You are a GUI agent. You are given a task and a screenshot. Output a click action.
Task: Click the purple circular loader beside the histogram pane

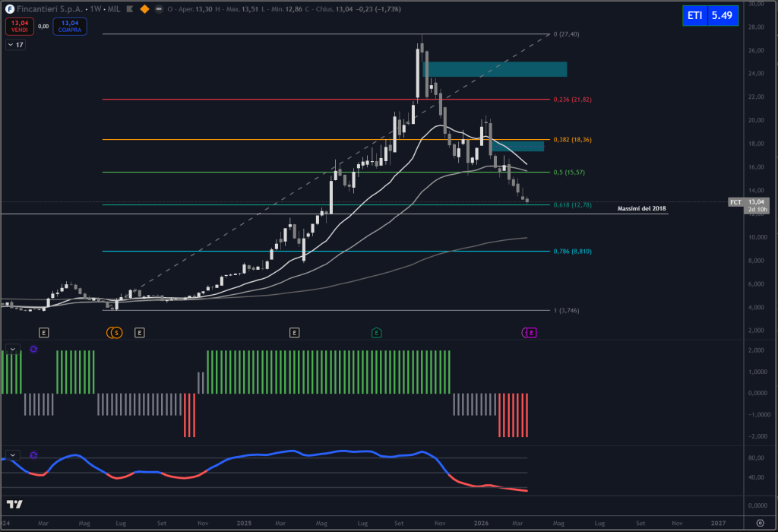[32, 350]
